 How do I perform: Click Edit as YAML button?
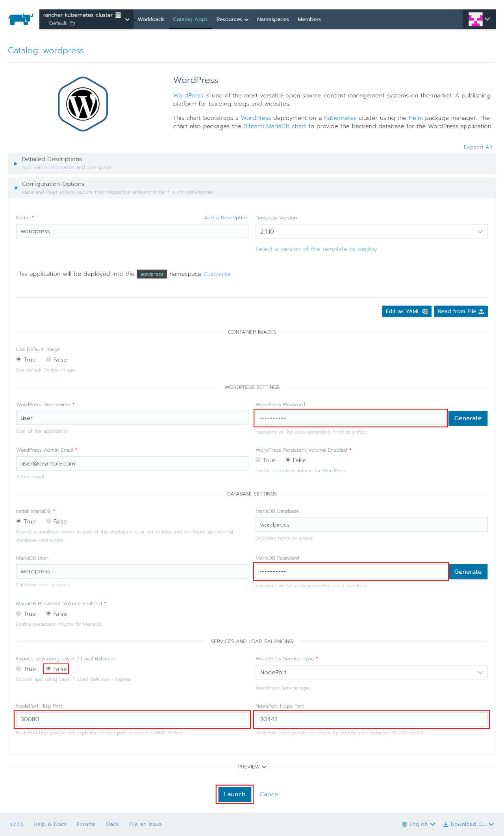[406, 311]
